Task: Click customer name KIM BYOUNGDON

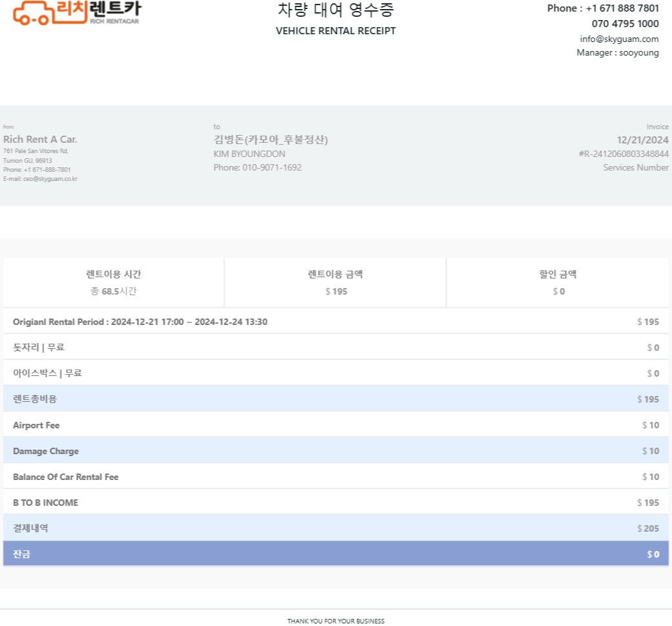Action: pyautogui.click(x=249, y=154)
